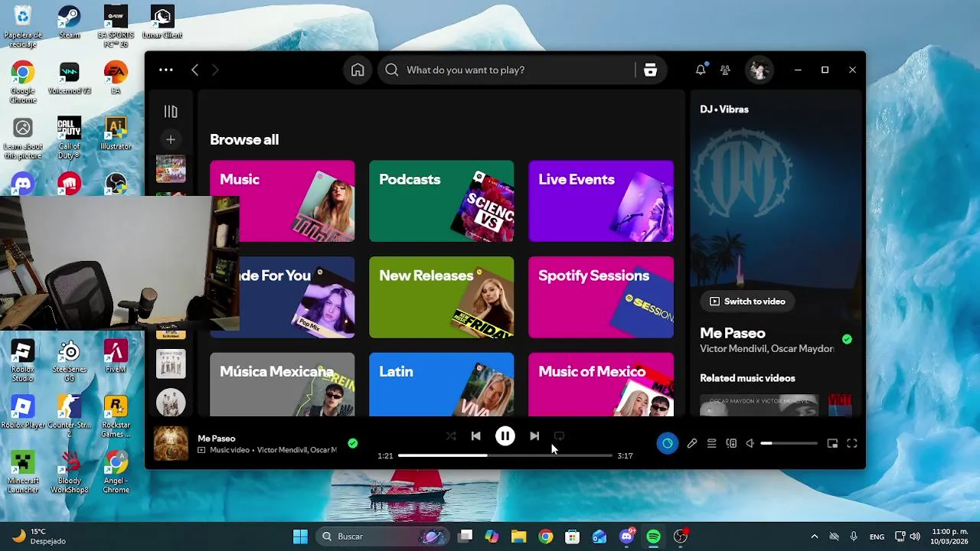Open Friend Activity icon
Screen dimensions: 980x551
pyautogui.click(x=725, y=70)
